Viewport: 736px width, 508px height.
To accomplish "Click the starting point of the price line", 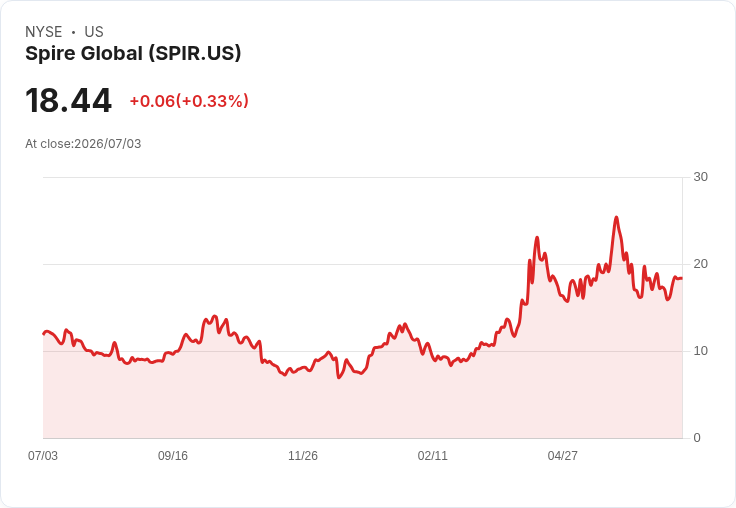I will coord(44,334).
